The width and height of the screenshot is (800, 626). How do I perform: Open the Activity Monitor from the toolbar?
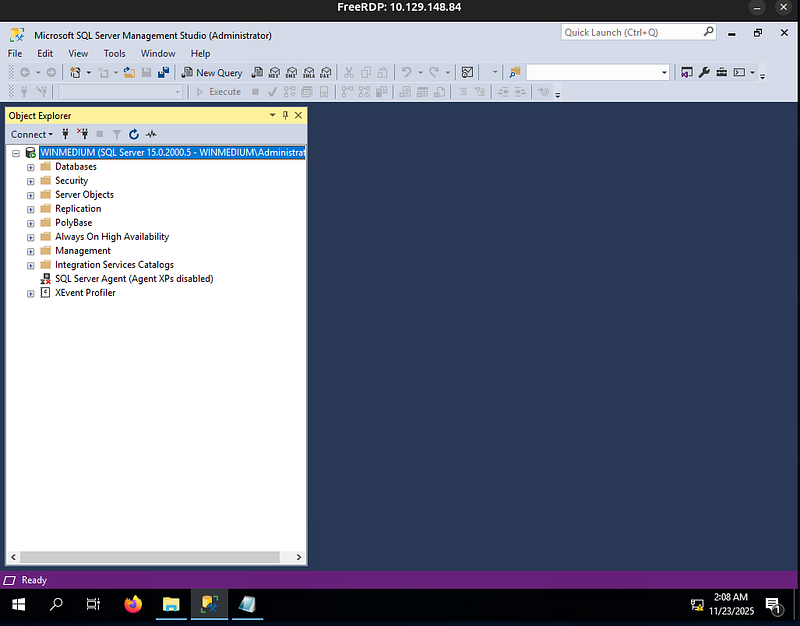(467, 72)
